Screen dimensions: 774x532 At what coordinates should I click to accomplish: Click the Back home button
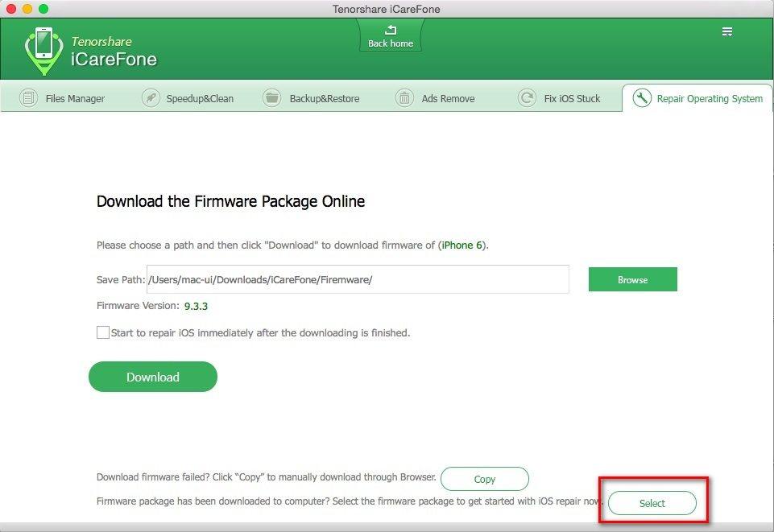391,36
